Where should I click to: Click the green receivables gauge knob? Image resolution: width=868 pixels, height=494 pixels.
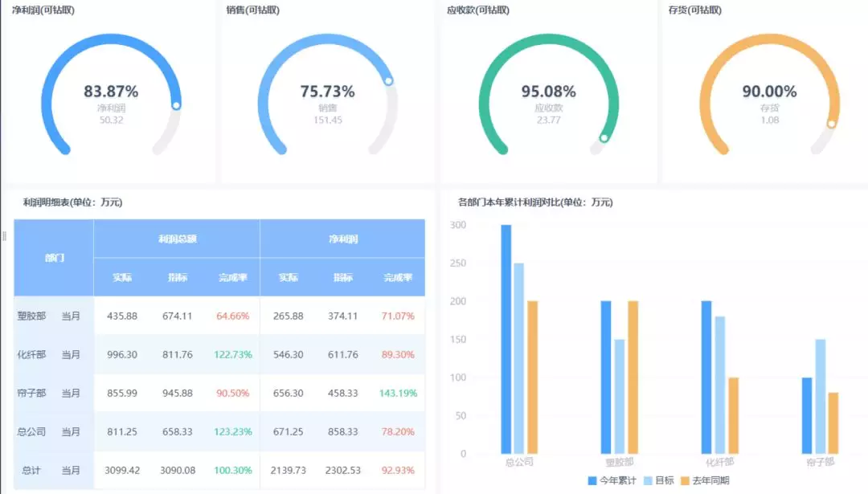(x=604, y=138)
